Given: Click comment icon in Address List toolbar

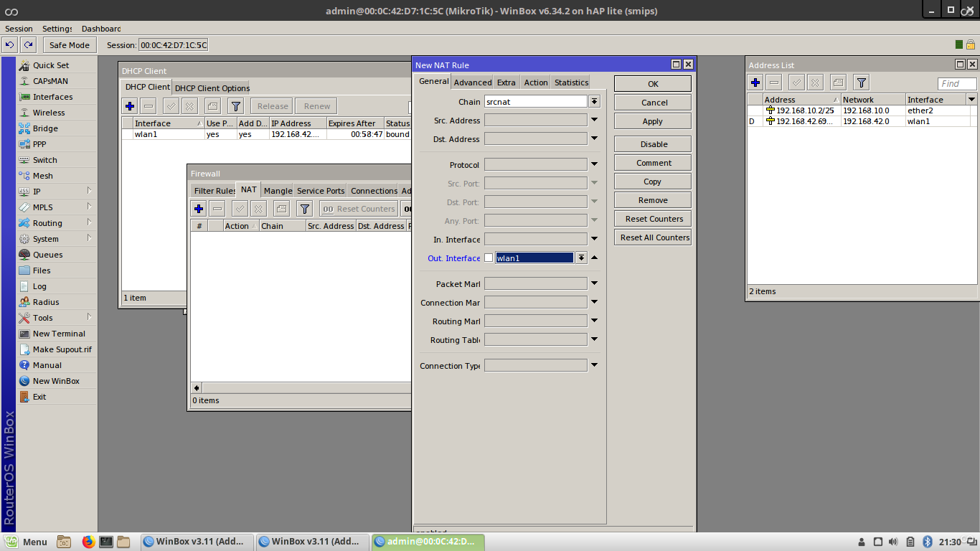Looking at the screenshot, I should [x=839, y=83].
